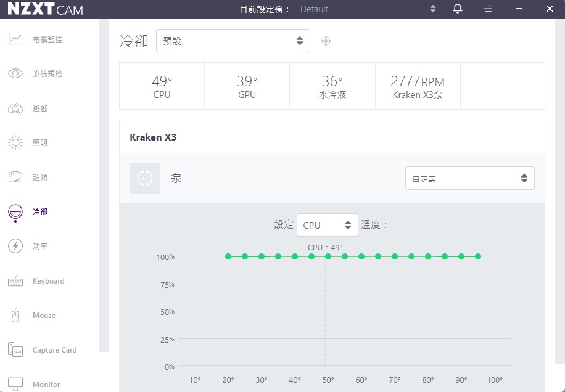Click the 'CPU：49°' graph marker label
The height and width of the screenshot is (392, 565).
point(325,247)
